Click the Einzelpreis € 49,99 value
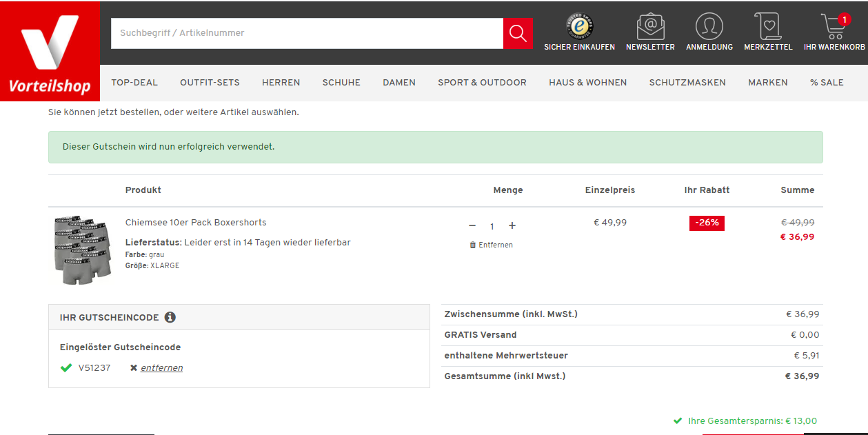Viewport: 868px width, 435px height. [610, 223]
